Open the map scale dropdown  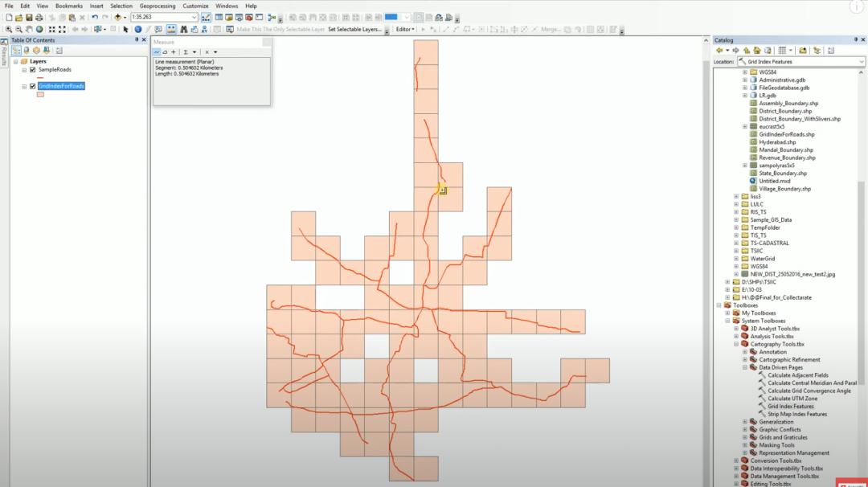point(194,18)
